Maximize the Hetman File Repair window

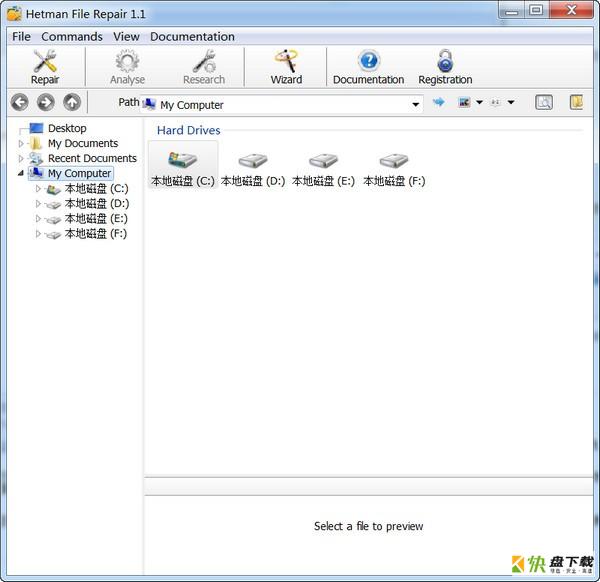(536, 10)
